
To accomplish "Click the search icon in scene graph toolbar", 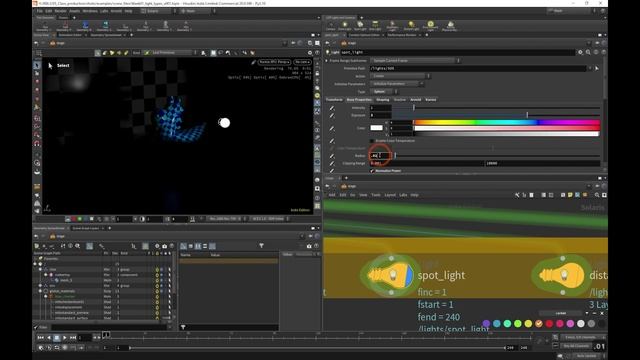I will click(x=78, y=246).
